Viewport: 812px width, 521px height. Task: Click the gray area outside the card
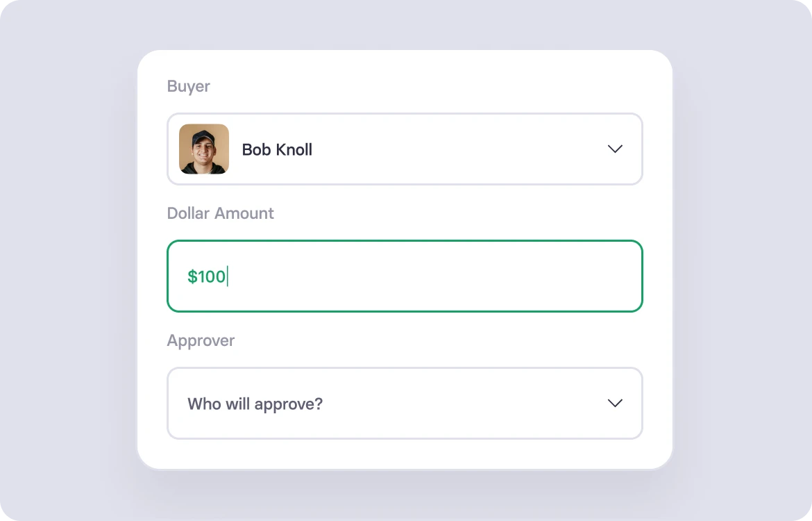tap(67, 259)
